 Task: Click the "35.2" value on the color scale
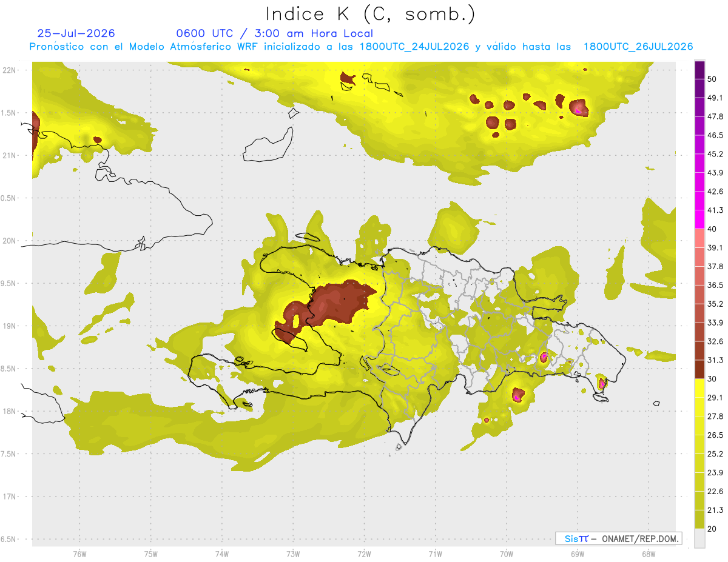coord(715,304)
